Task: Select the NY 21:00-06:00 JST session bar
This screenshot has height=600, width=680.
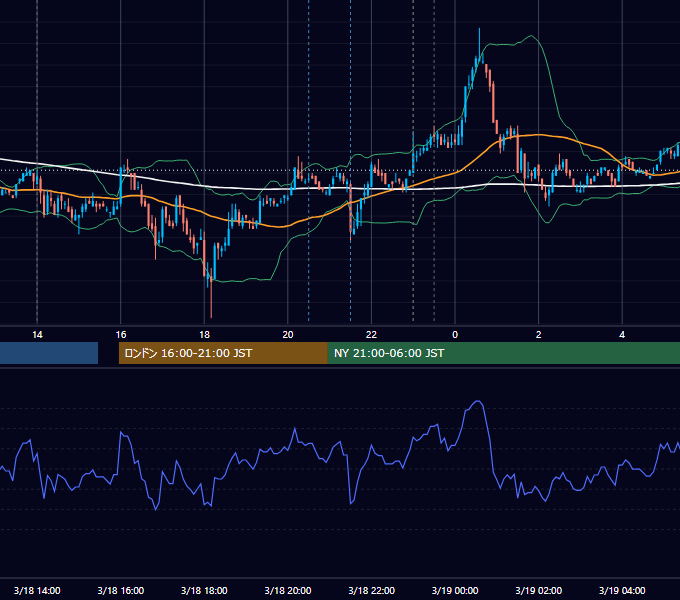Action: coord(504,353)
